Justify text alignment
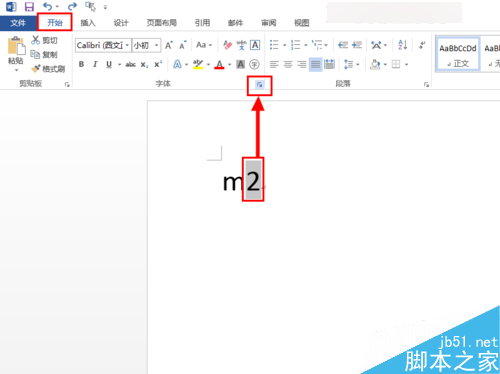The height and width of the screenshot is (374, 500). tap(315, 64)
